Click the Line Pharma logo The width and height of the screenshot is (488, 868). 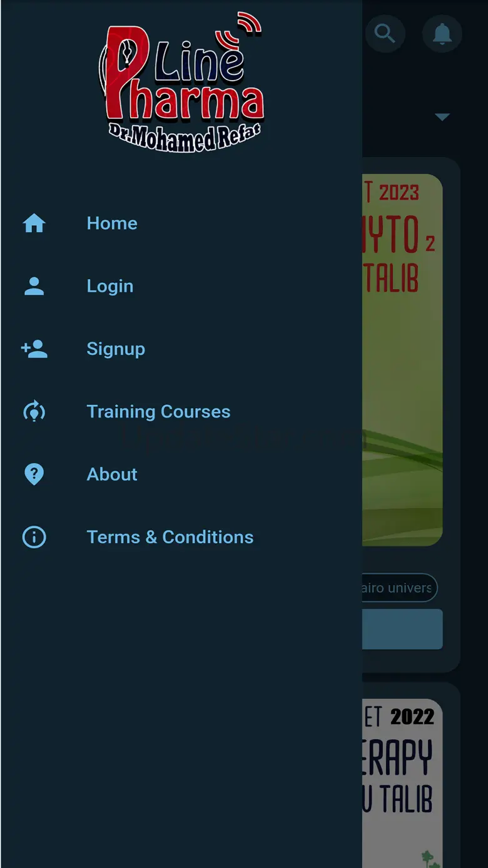[x=181, y=81]
